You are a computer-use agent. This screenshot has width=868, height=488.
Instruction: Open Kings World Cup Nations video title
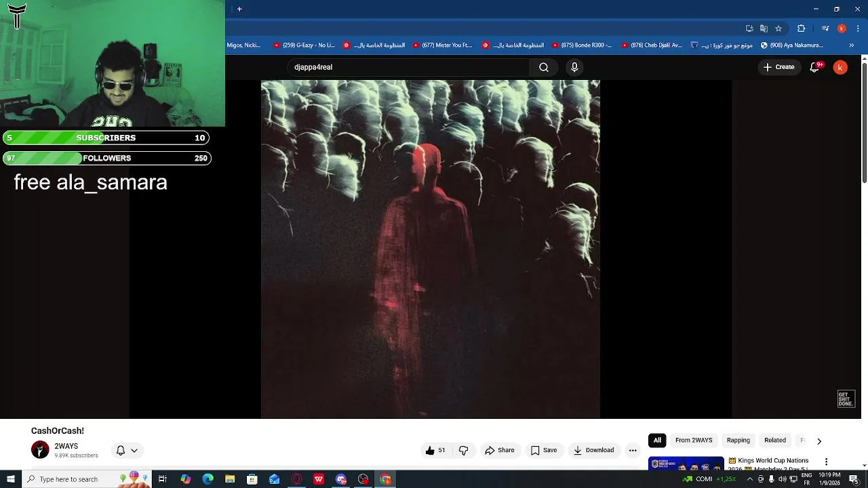[768, 464]
